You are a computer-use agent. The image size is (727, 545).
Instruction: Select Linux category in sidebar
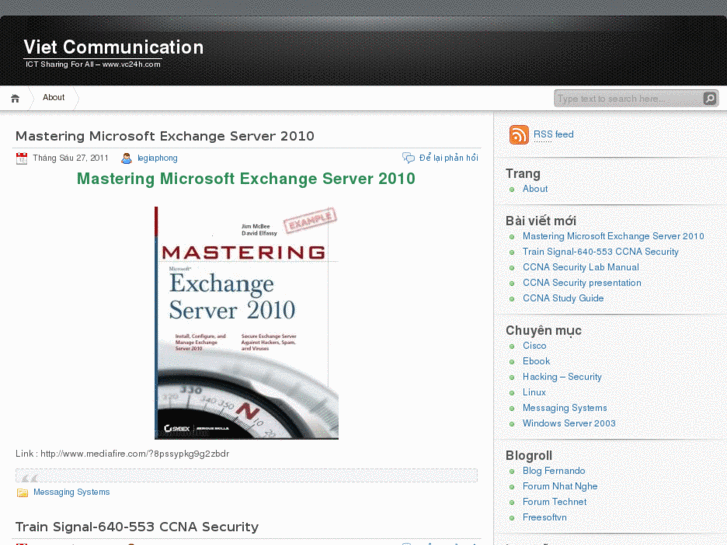[534, 392]
